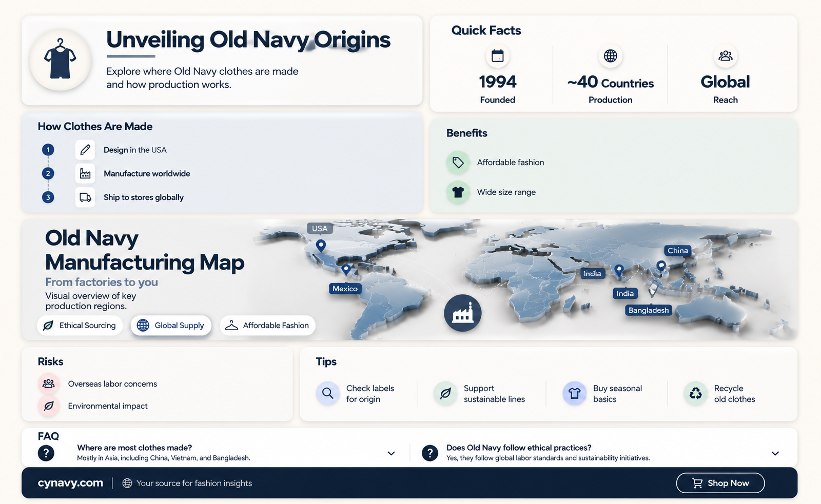Click the tag icon beside Affordable fashion
Image resolution: width=821 pixels, height=504 pixels.
point(458,163)
